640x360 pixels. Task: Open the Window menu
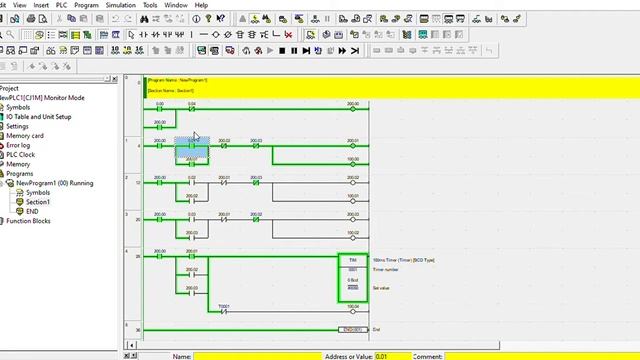tap(176, 5)
